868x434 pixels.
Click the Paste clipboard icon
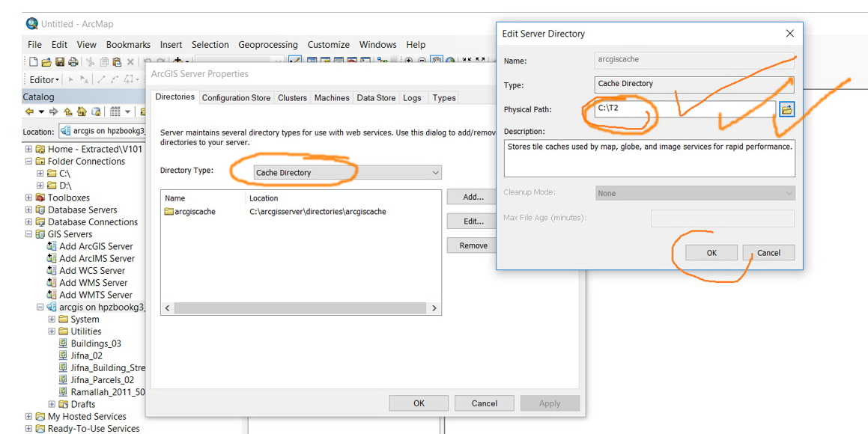(117, 62)
